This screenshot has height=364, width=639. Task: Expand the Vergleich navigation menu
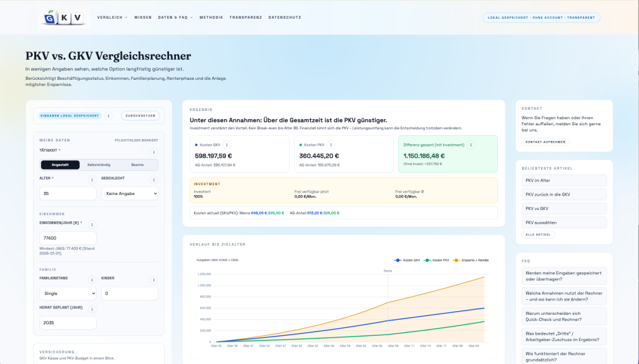click(112, 17)
